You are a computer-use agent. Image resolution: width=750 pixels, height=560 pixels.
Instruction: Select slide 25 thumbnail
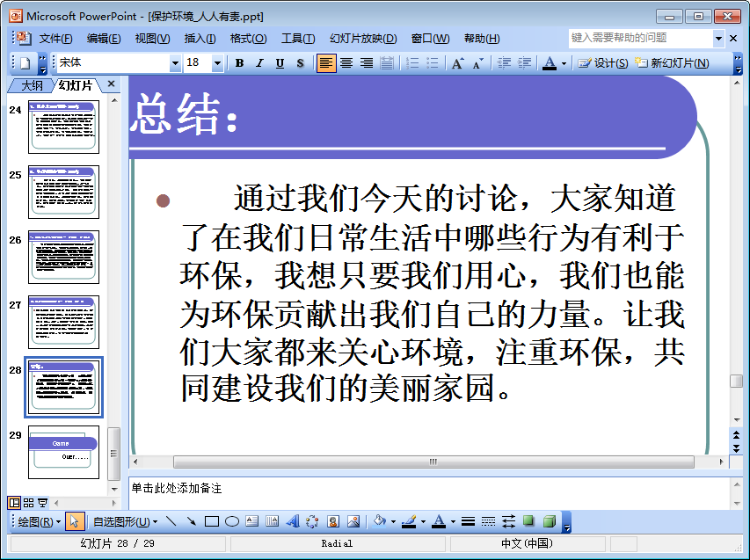pos(63,192)
